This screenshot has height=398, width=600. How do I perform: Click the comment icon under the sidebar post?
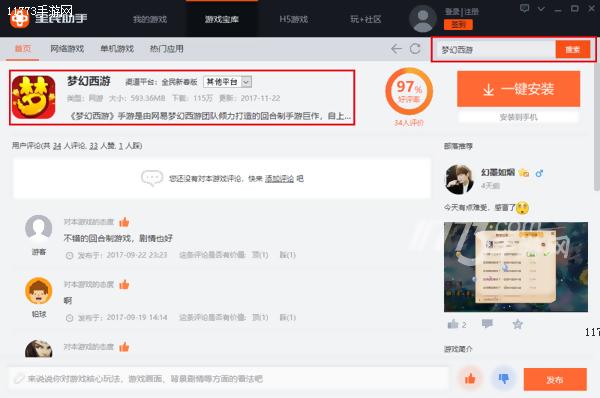pos(487,324)
